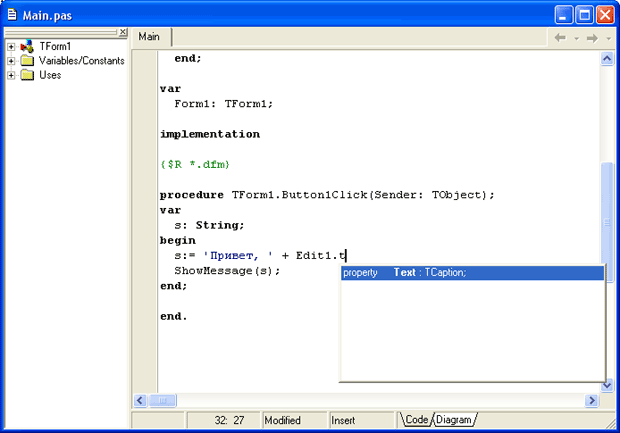
Task: Switch to the Main tab
Action: tap(149, 37)
